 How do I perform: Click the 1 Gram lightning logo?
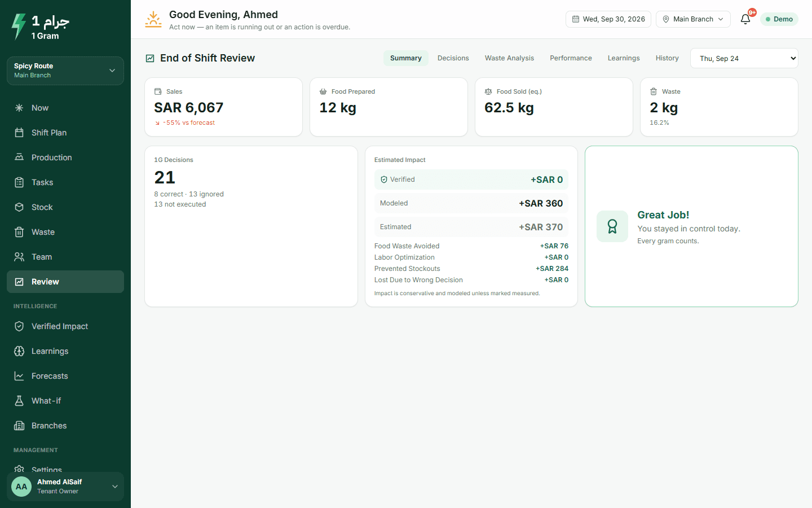click(19, 27)
